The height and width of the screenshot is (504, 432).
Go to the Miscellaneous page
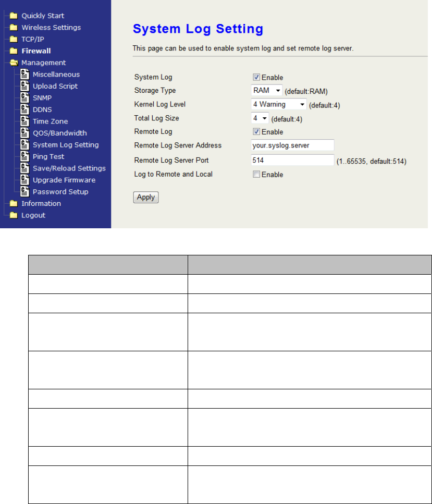point(56,74)
